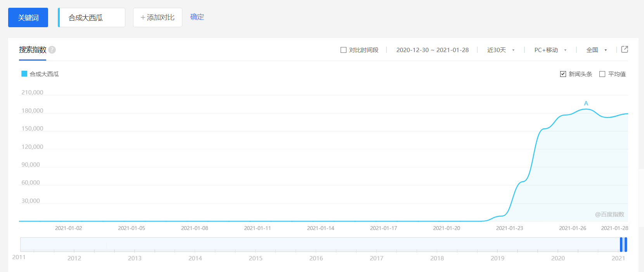Open news marker A on the chart
644x272 pixels.
(586, 103)
